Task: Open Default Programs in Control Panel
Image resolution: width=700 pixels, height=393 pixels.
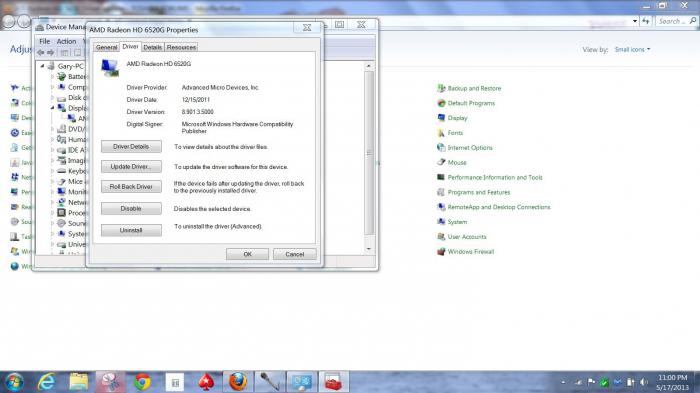Action: coord(471,103)
